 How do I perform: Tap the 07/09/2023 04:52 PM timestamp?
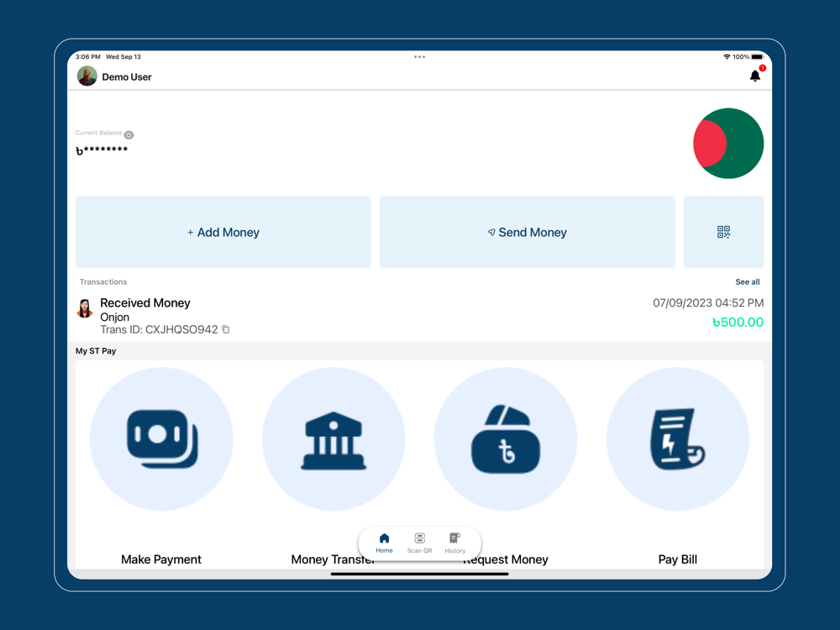point(708,302)
